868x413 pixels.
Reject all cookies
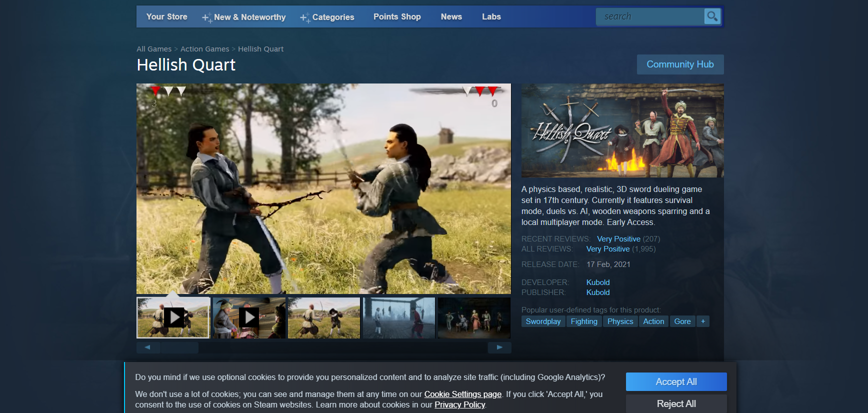pos(676,403)
